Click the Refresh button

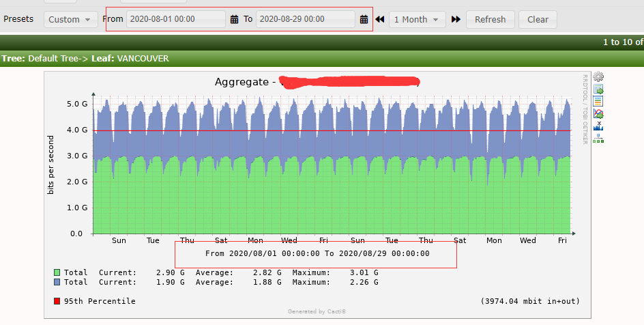(490, 19)
